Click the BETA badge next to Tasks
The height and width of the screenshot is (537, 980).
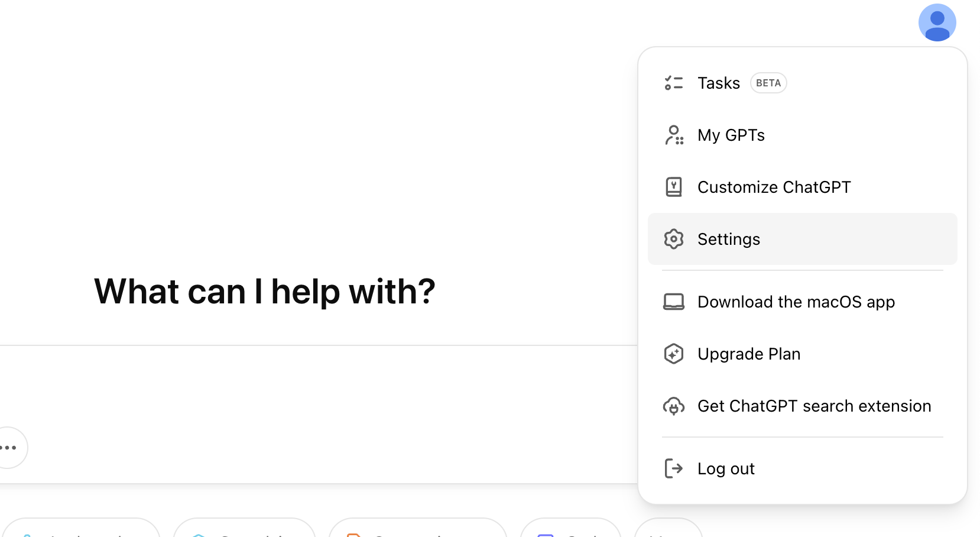pos(768,83)
